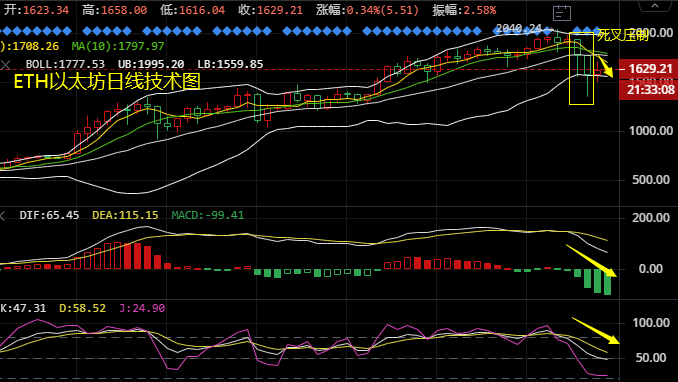The image size is (678, 382).
Task: Select the yellow arrow on the MACD panel
Action: pos(591,260)
